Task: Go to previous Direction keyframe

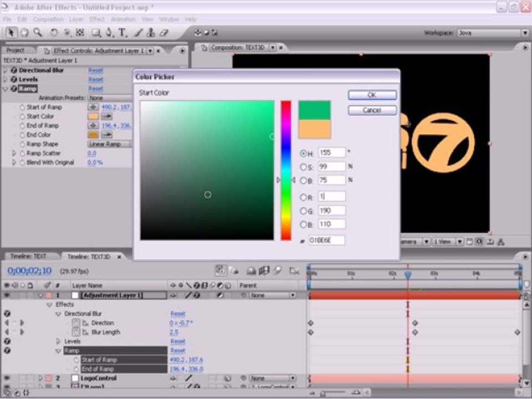Action: pos(7,323)
